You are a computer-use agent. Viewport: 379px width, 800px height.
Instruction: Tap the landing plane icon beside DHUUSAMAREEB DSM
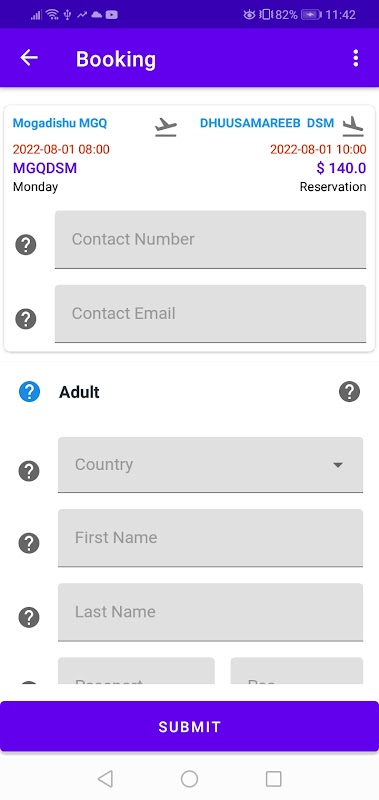click(x=353, y=127)
